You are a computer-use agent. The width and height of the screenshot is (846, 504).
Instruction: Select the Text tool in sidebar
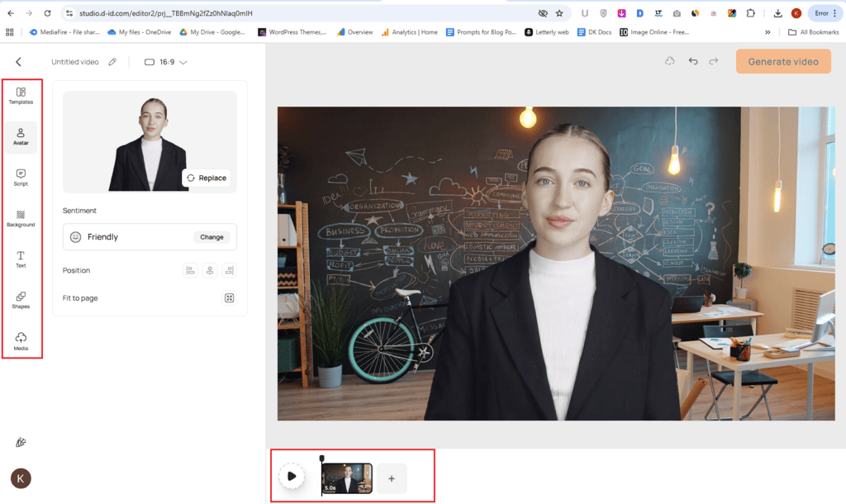pos(21,259)
